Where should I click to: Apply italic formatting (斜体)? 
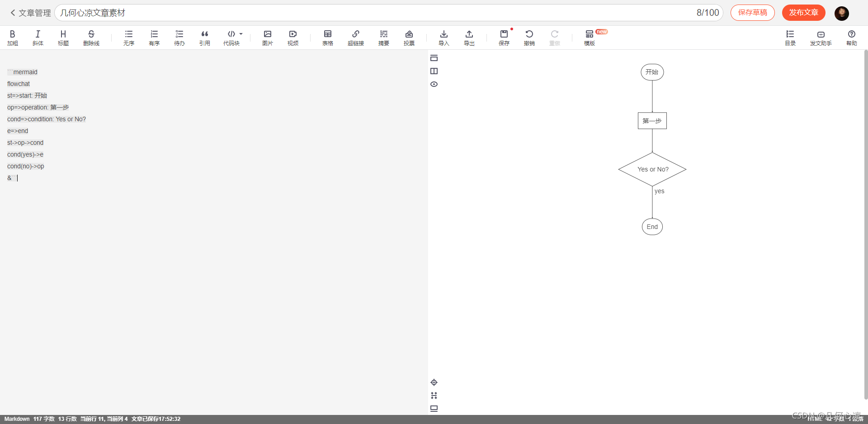coord(38,38)
